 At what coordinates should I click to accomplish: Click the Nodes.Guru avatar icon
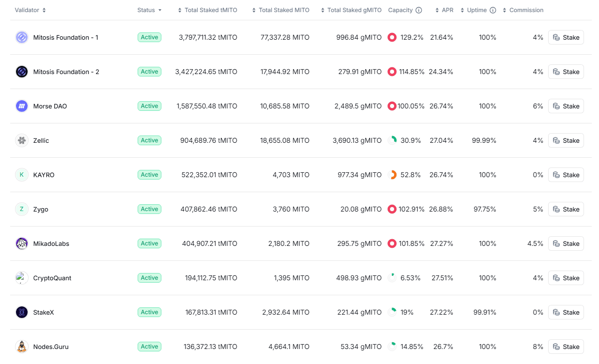(x=22, y=347)
